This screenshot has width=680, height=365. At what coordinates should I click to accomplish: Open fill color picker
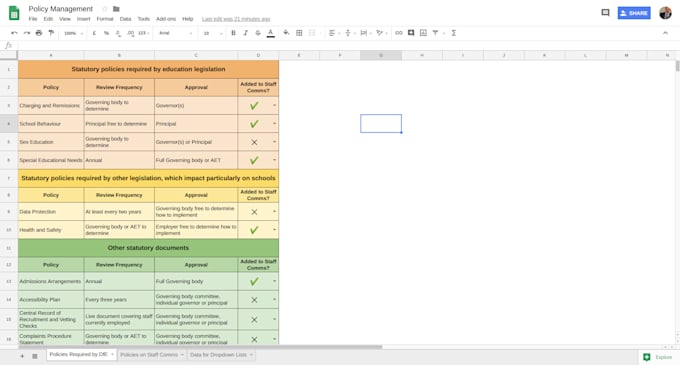click(x=286, y=33)
